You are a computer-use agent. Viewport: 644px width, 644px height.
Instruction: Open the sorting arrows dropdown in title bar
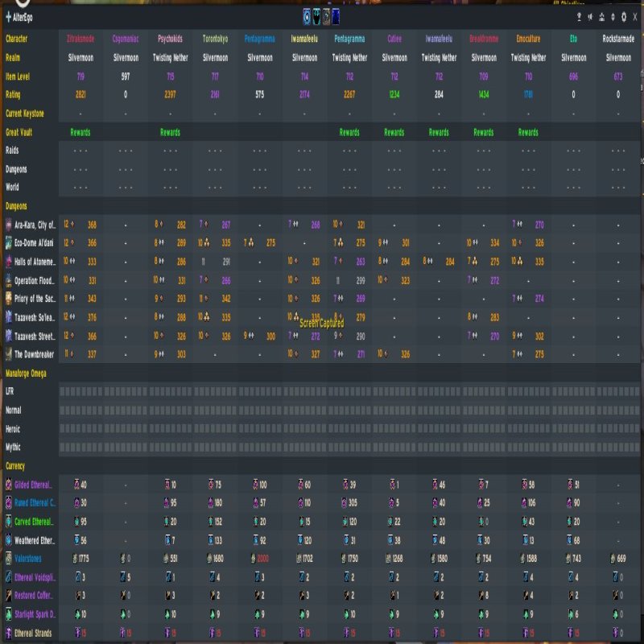(613, 16)
